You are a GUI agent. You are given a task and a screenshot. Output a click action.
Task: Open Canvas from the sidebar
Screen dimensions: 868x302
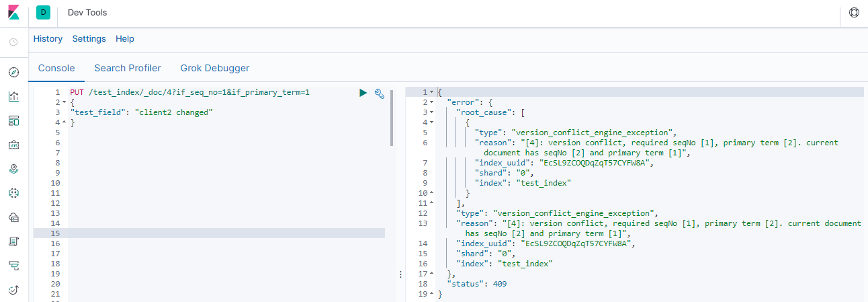pos(13,145)
